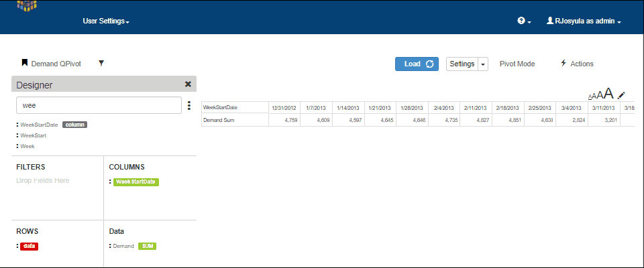Click handle beside WeekStartDate in COLUMNS
The width and height of the screenshot is (644, 268).
(110, 182)
